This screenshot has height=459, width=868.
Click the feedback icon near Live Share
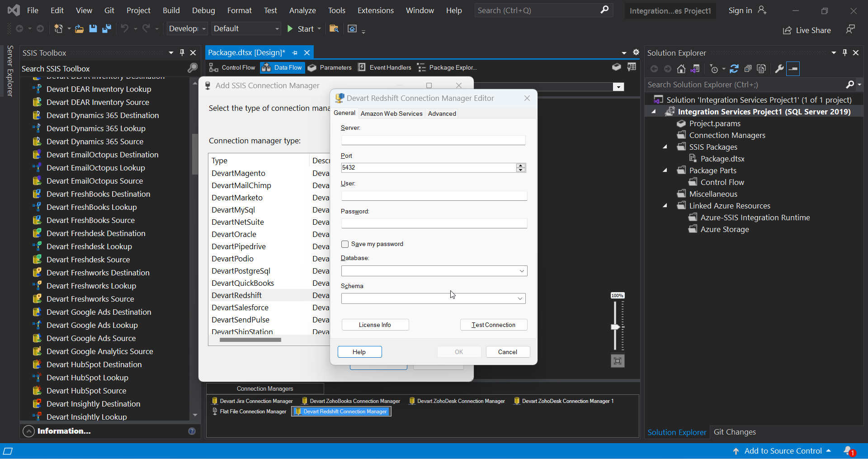850,29
